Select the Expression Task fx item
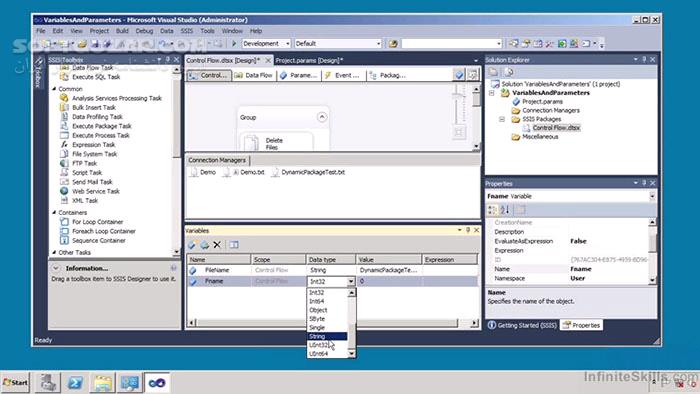The width and height of the screenshot is (700, 394). pos(88,145)
